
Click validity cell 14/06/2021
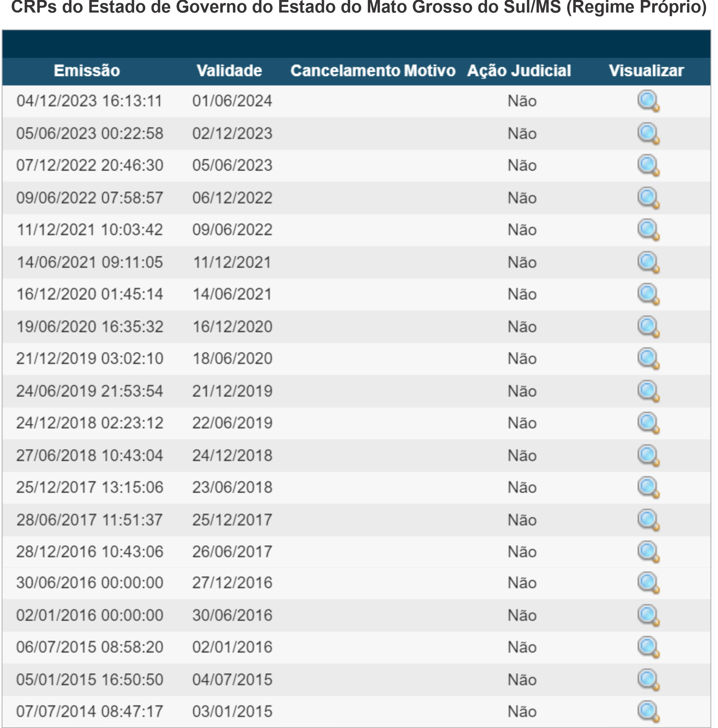(x=232, y=294)
